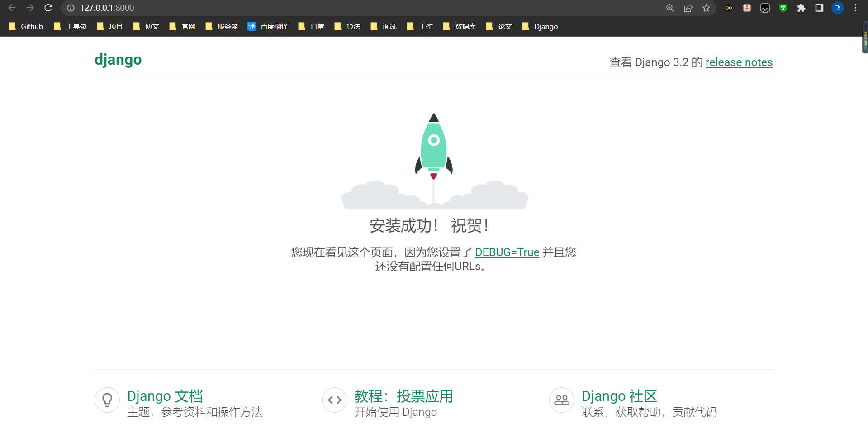Click the 安装成功！祝贺！ heading text
Image resolution: width=868 pixels, height=438 pixels.
[x=429, y=225]
